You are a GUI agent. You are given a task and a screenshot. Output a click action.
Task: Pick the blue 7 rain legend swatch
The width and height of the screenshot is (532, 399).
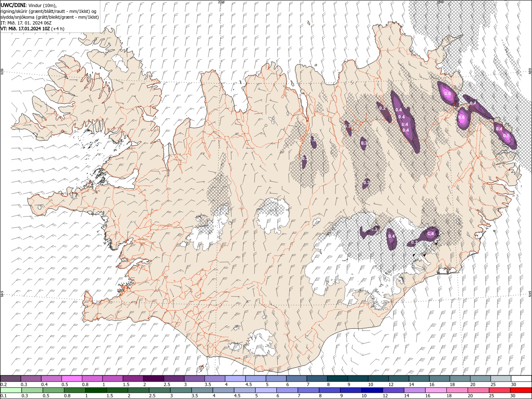[x=308, y=390]
